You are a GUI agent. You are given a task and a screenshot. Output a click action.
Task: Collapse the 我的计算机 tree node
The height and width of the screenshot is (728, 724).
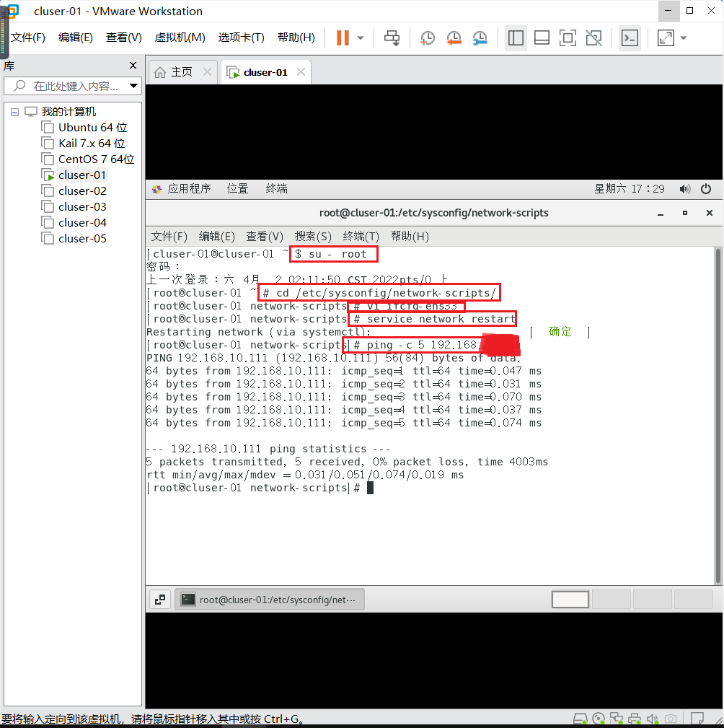[15, 112]
